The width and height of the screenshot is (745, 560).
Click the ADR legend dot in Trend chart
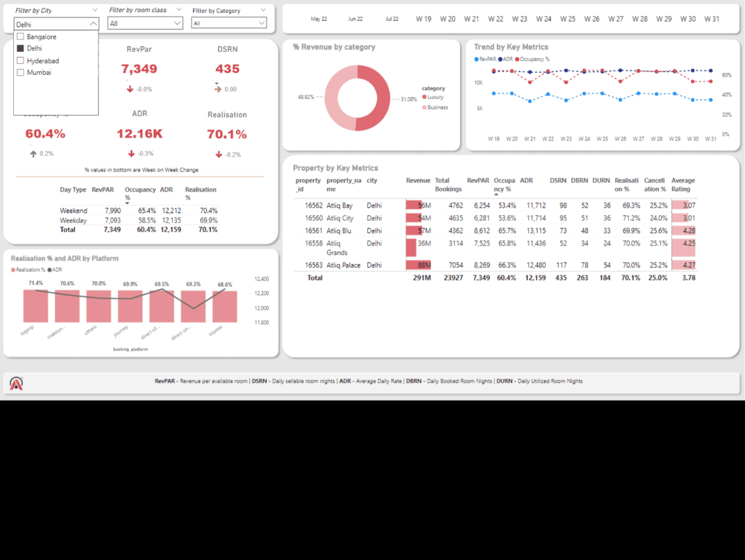[500, 59]
